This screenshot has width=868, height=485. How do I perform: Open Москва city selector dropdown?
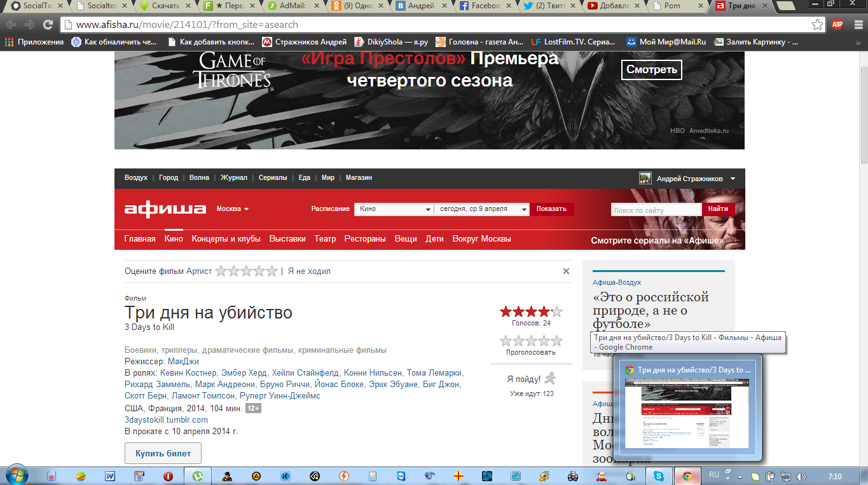coord(232,209)
